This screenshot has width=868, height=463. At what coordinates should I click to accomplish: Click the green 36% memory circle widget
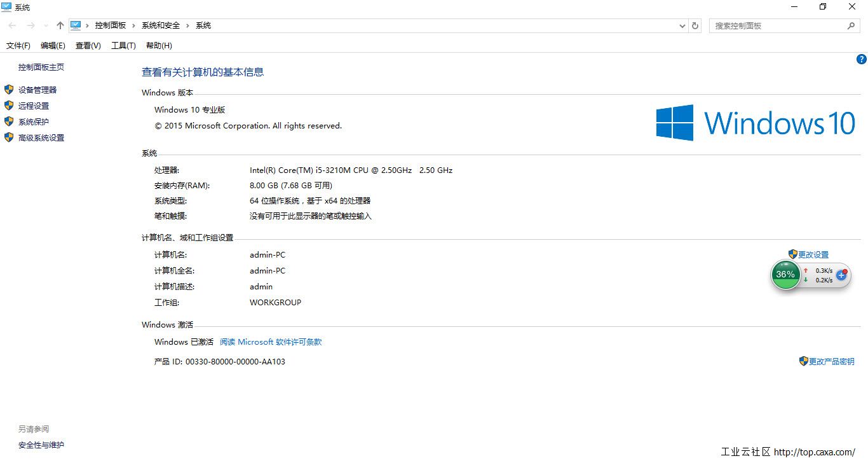(785, 275)
